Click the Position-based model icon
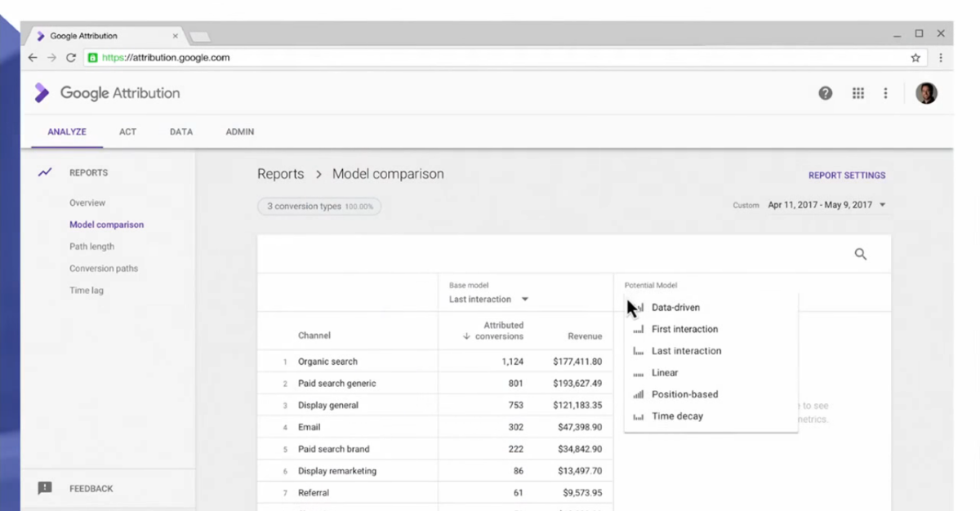 tap(639, 394)
